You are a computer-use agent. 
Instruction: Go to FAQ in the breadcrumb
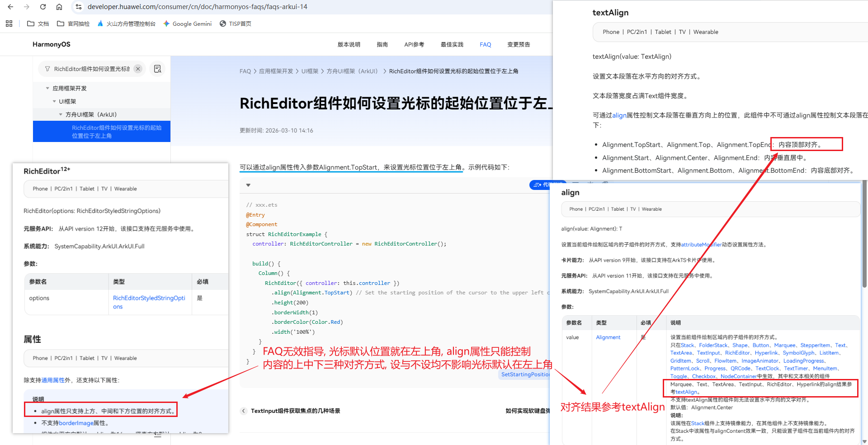click(x=245, y=71)
